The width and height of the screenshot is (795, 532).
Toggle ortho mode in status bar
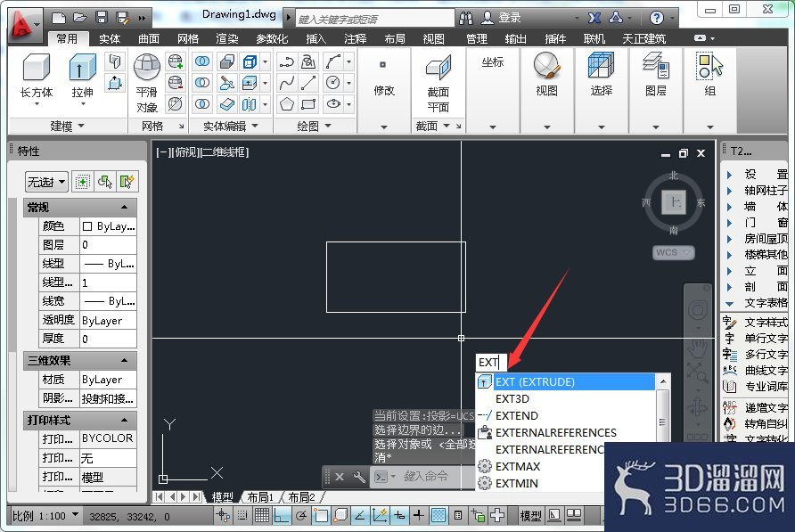coord(282,516)
